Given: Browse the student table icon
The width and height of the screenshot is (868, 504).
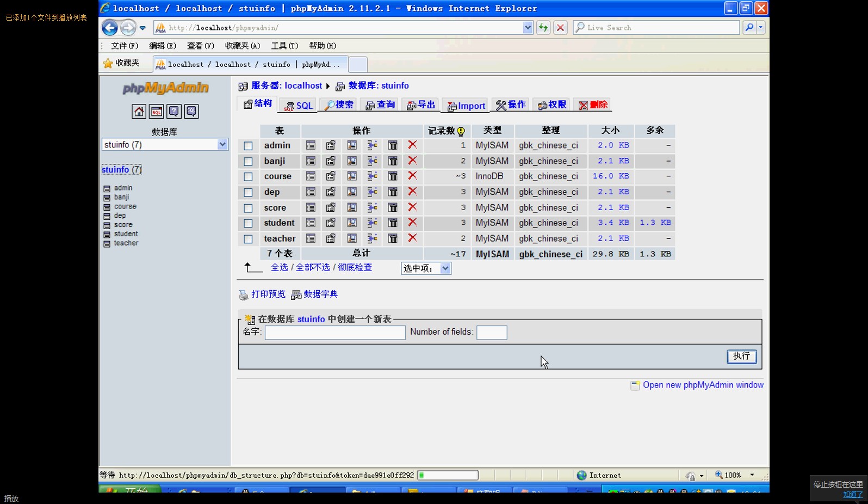Looking at the screenshot, I should (311, 223).
